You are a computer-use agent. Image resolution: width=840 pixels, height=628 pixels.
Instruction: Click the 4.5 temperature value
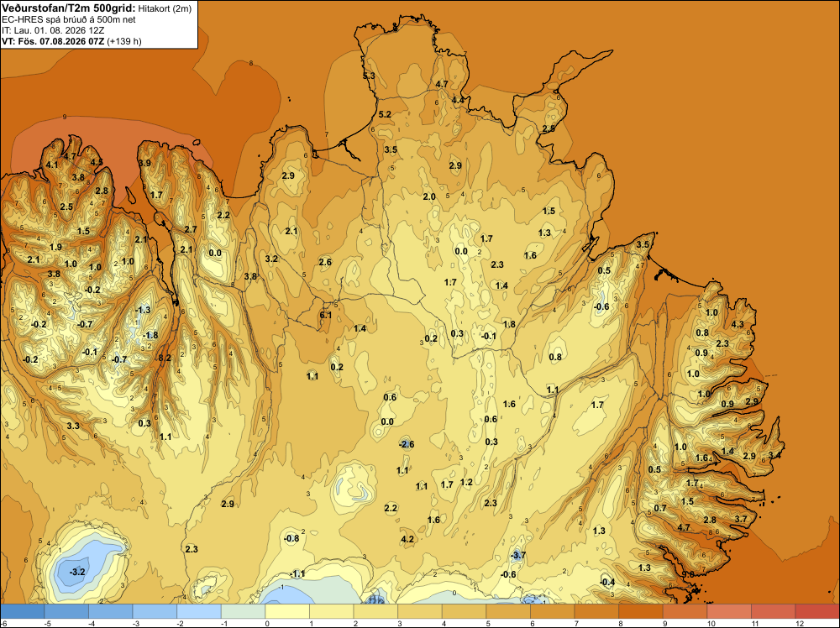[97, 162]
